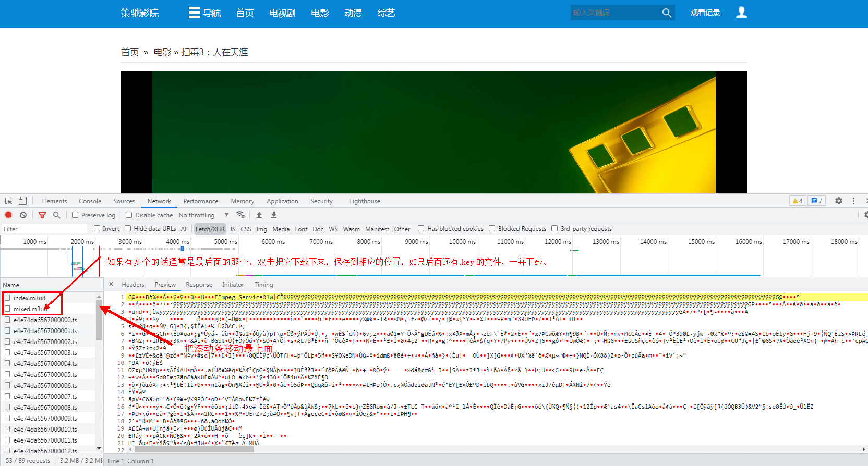Open the No throttling dropdown
The image size is (868, 466).
(x=203, y=215)
